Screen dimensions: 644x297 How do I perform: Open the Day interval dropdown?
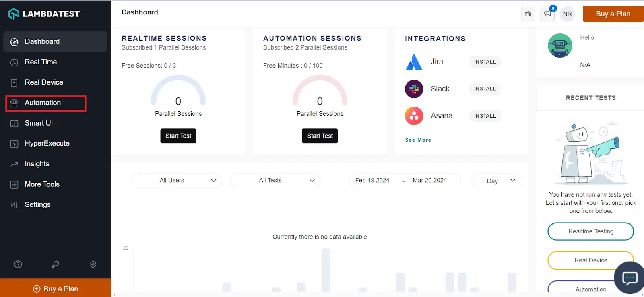click(x=497, y=181)
